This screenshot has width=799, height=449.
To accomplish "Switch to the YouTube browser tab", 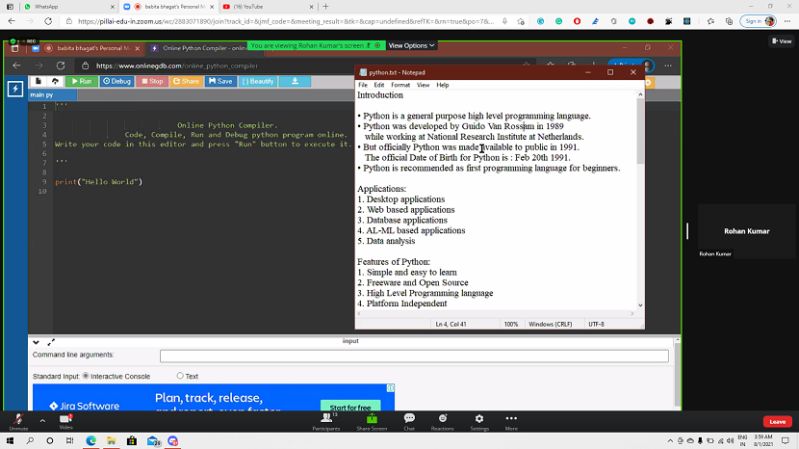I will (268, 7).
